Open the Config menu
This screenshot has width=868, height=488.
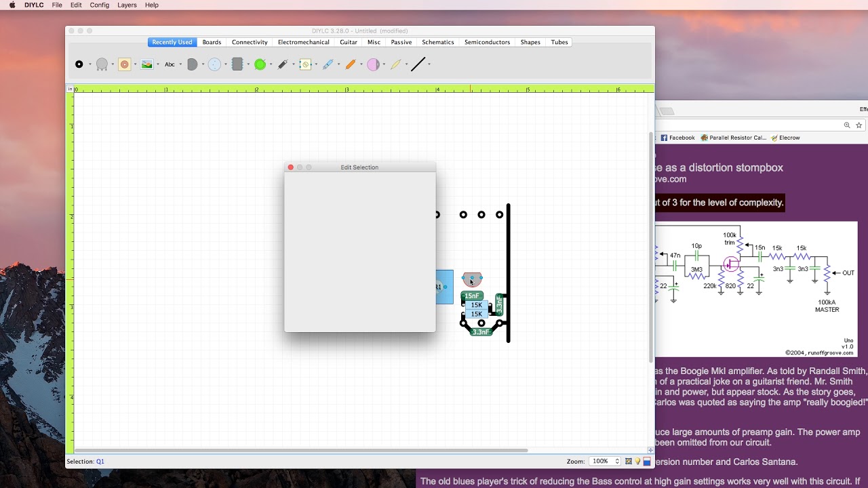[x=100, y=5]
